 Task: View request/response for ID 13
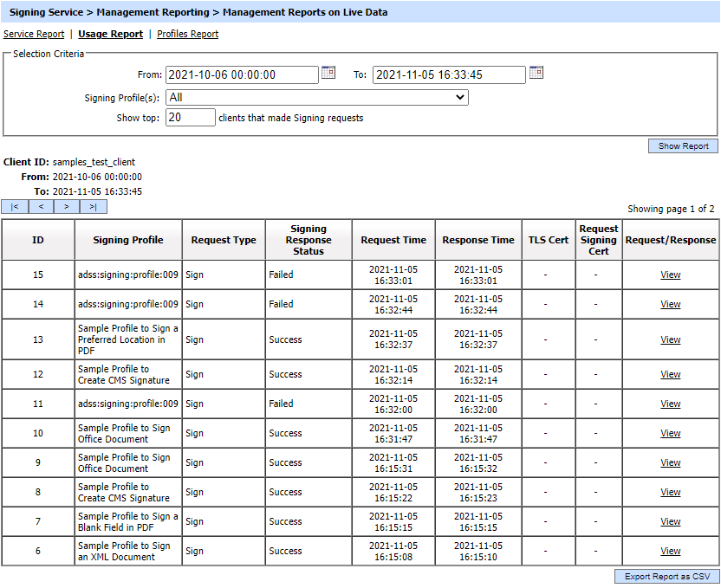pos(671,340)
